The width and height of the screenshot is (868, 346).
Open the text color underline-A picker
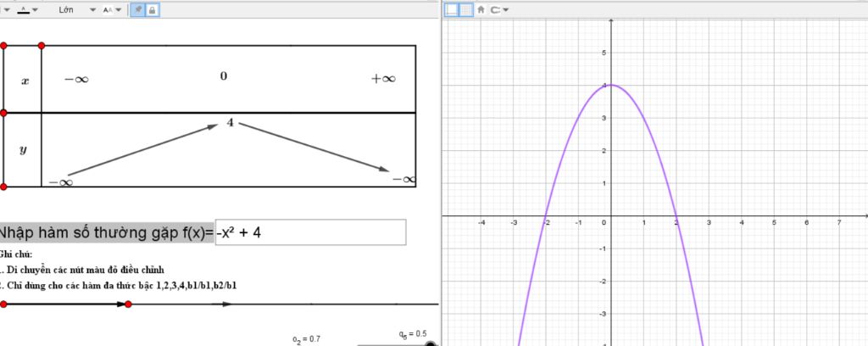pos(23,10)
